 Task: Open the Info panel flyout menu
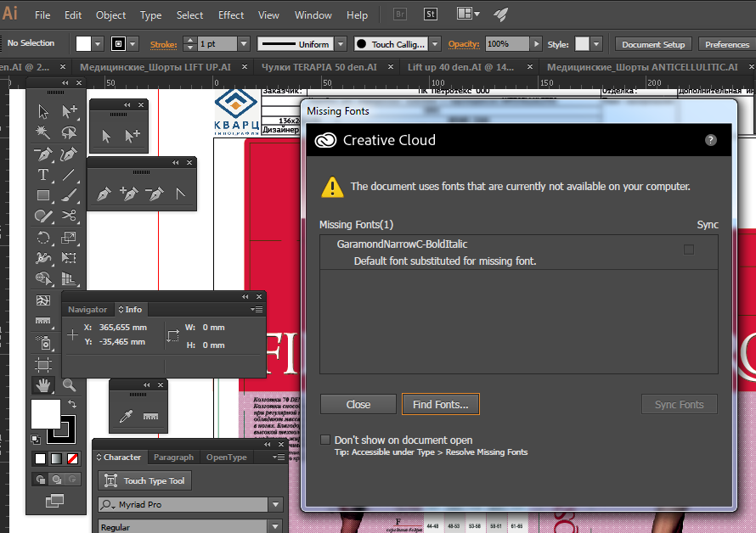click(x=257, y=310)
